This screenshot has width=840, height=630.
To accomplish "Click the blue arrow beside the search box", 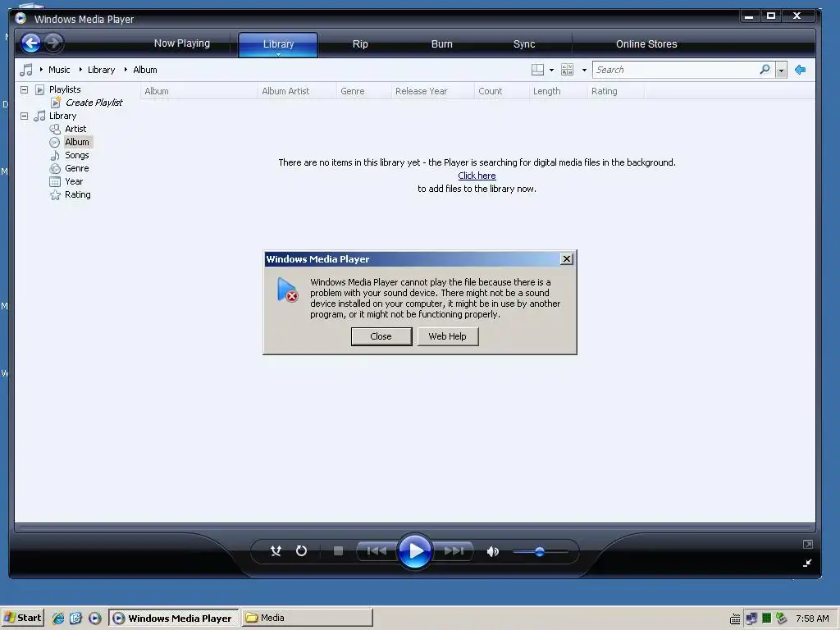I will pyautogui.click(x=801, y=70).
